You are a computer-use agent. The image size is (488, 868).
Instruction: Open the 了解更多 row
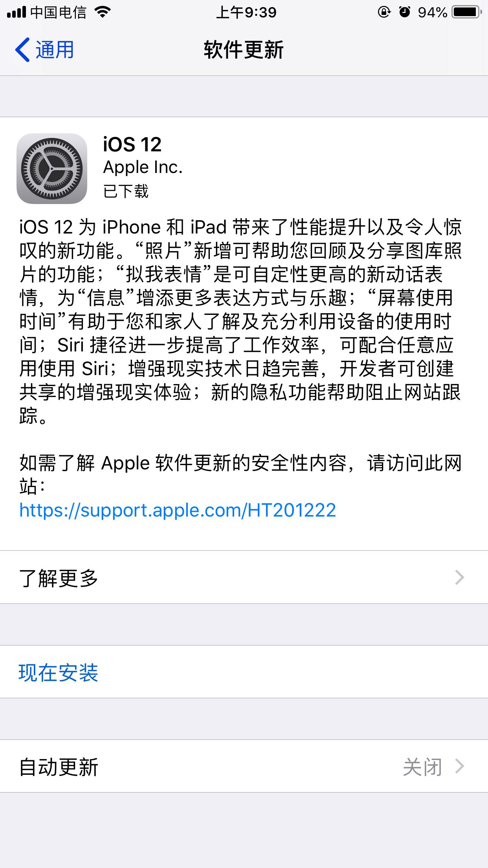pyautogui.click(x=244, y=577)
